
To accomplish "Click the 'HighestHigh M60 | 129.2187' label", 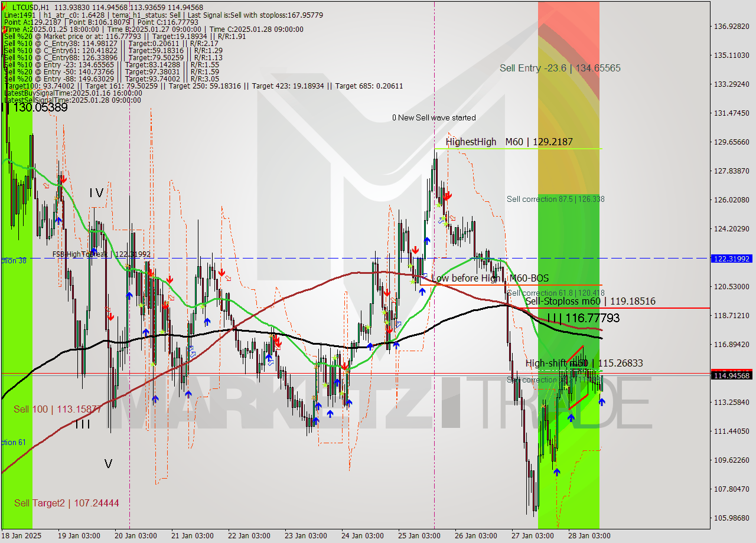I will 509,142.
